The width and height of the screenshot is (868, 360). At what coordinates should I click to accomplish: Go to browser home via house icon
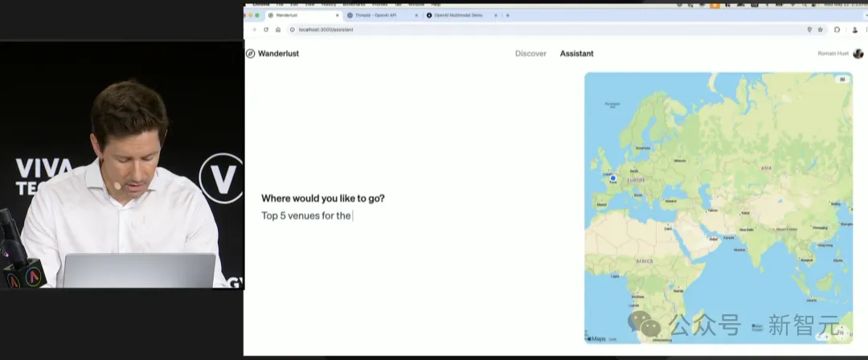pyautogui.click(x=278, y=30)
